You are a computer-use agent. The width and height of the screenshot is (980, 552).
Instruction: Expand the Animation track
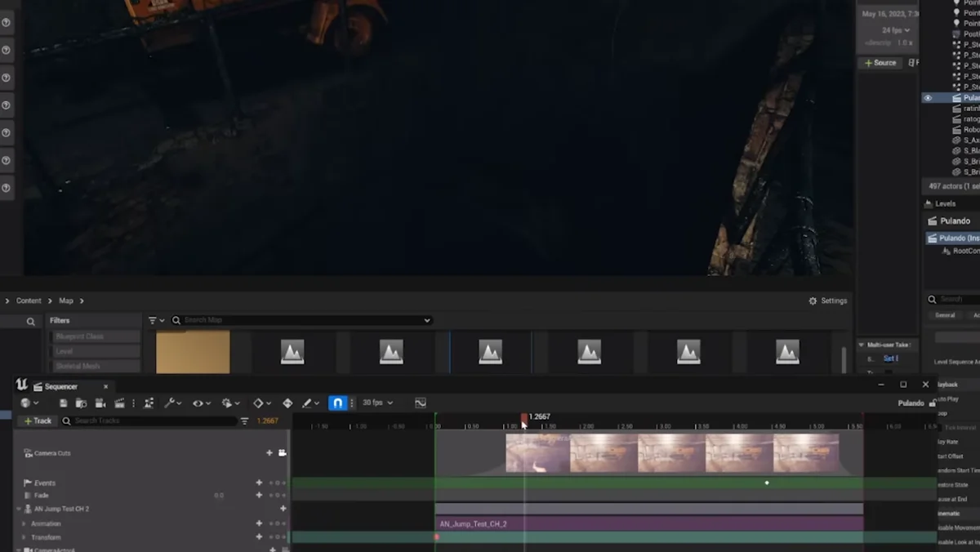click(x=24, y=523)
